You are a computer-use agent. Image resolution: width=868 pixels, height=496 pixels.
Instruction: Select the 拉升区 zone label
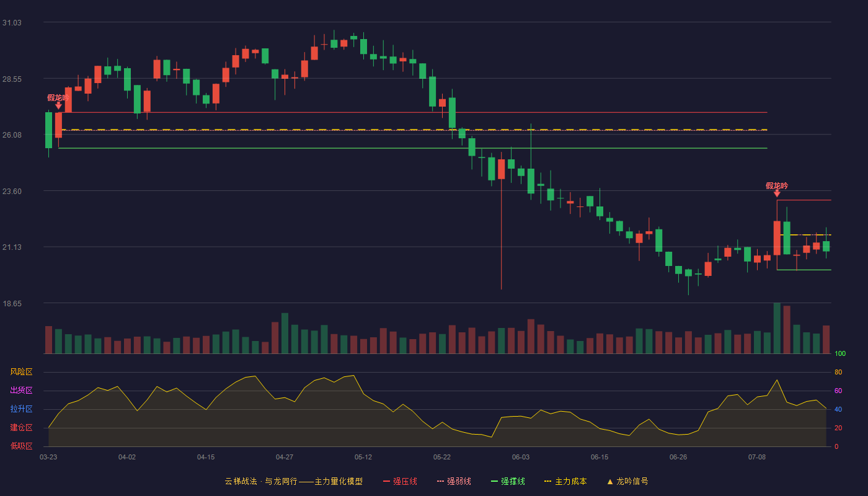[21, 409]
